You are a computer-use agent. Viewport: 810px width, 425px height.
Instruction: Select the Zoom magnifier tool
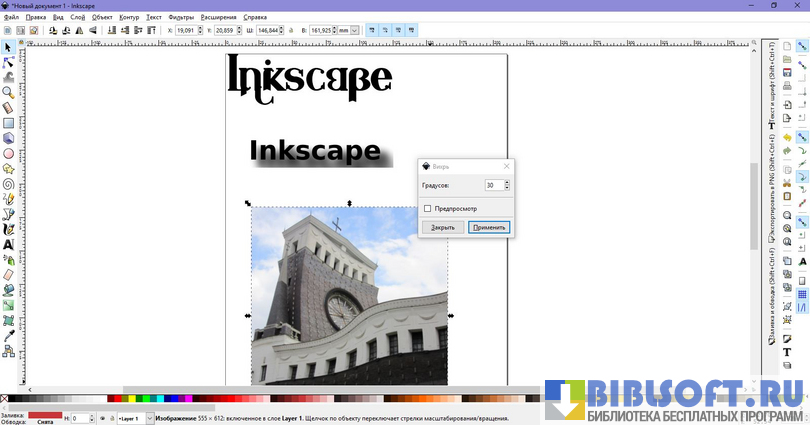(8, 92)
